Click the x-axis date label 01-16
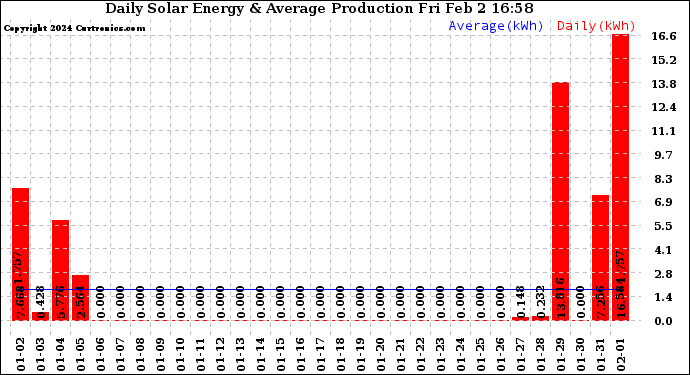 301,355
